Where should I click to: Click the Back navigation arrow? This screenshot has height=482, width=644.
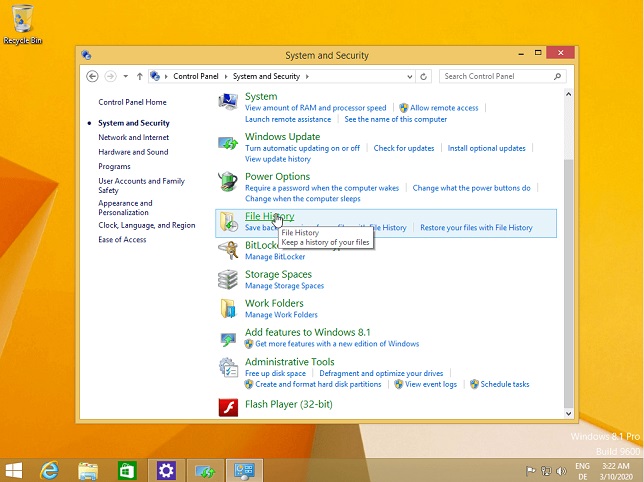pos(92,76)
